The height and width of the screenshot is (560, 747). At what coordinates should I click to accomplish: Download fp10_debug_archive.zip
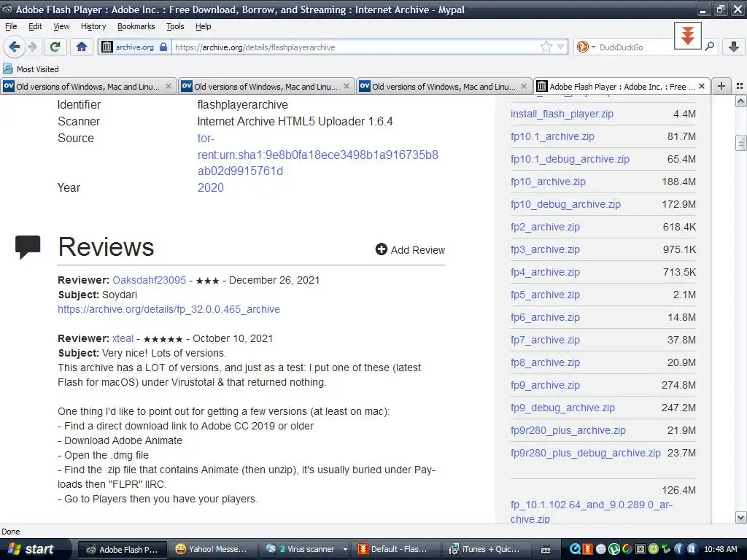565,204
